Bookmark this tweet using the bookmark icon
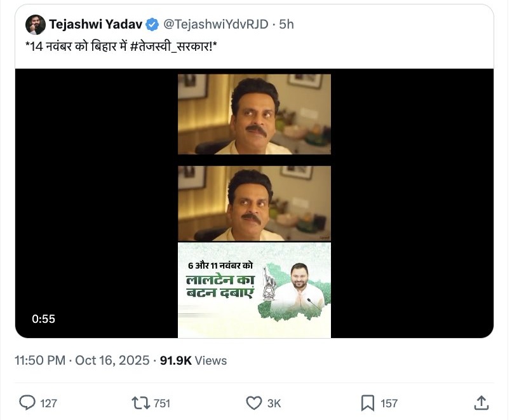Screen dimensions: 512x420 (x=368, y=403)
